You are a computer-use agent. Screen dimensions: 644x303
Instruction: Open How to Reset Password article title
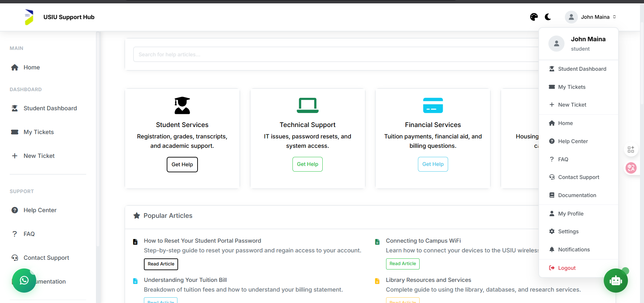(x=202, y=241)
